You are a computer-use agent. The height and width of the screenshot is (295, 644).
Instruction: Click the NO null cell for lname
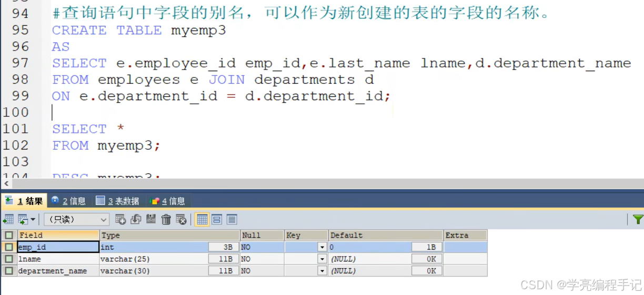pos(262,259)
